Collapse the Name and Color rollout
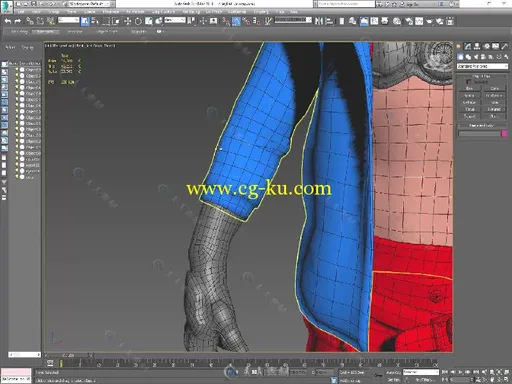 [x=481, y=125]
